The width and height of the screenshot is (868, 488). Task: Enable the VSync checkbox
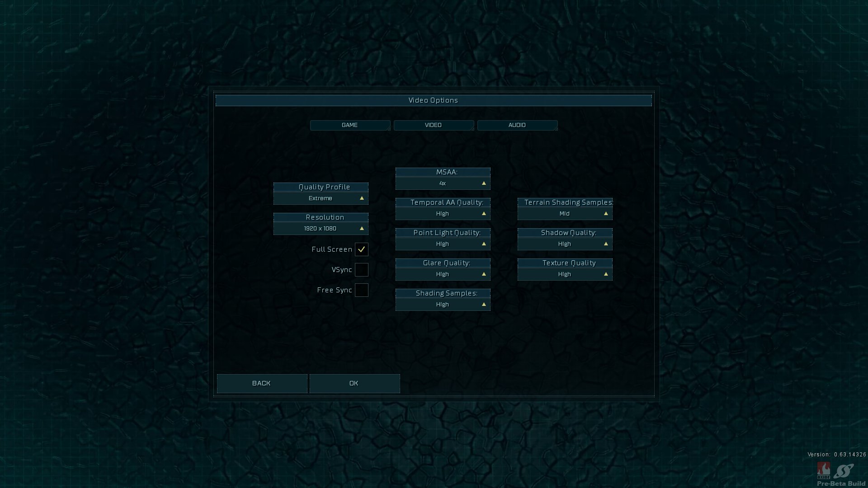coord(362,270)
